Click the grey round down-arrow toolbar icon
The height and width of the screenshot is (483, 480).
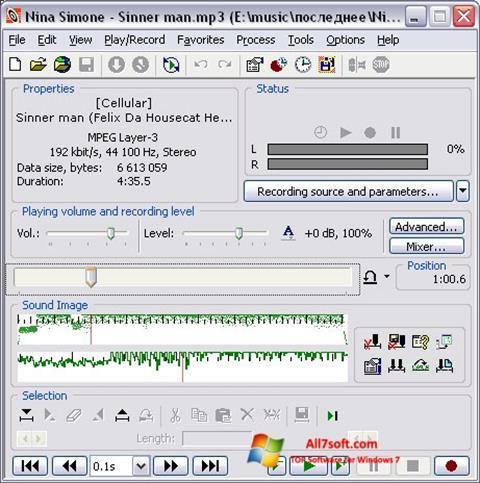[116, 64]
